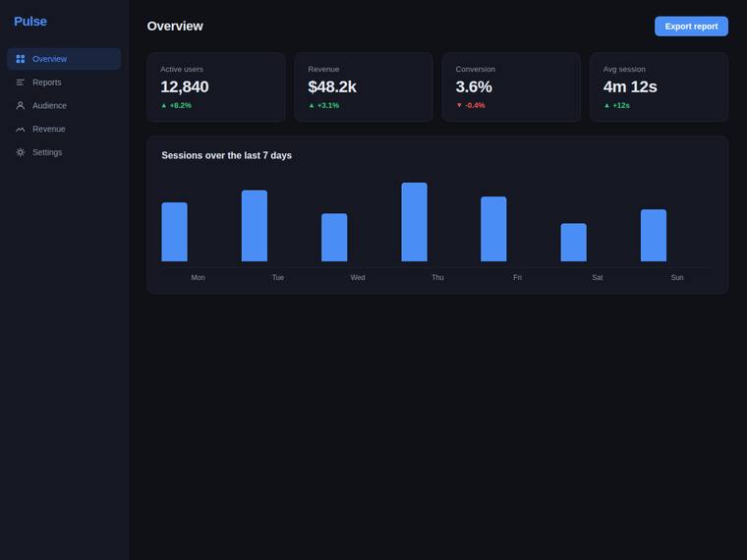Click the Thu axis label
Viewport: 747px width, 560px height.
[437, 278]
